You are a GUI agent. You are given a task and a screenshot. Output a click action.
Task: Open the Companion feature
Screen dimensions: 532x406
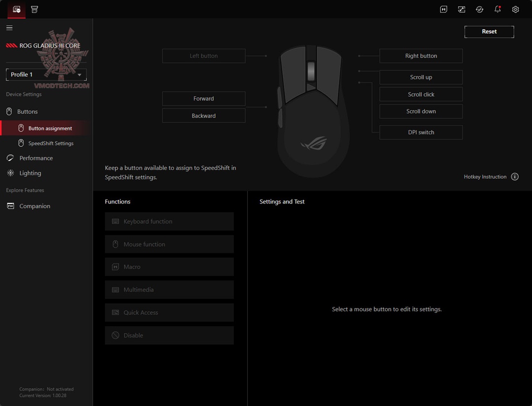pyautogui.click(x=34, y=206)
